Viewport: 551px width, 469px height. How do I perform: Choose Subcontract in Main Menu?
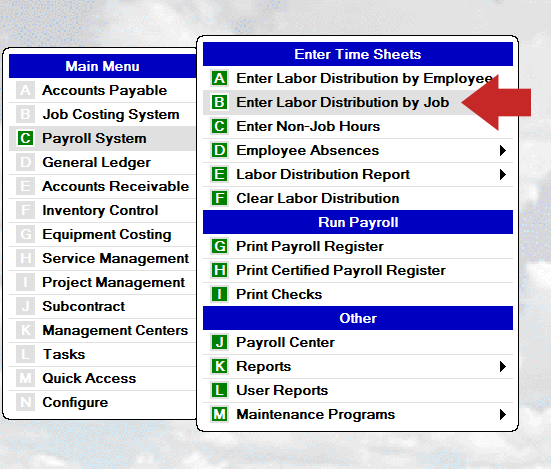click(x=102, y=306)
